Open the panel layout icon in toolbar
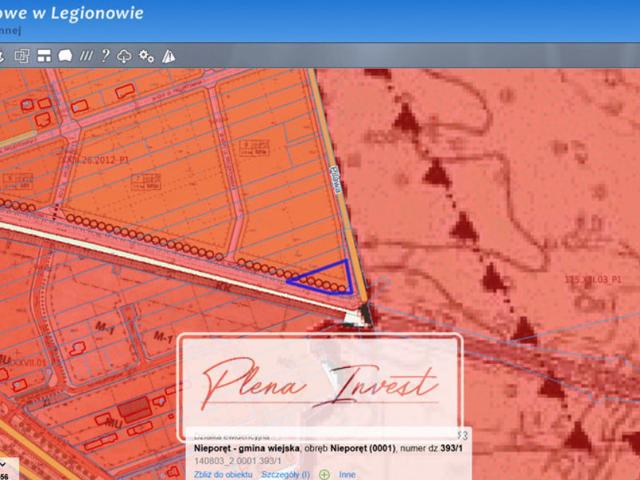The width and height of the screenshot is (640, 480). point(44,56)
